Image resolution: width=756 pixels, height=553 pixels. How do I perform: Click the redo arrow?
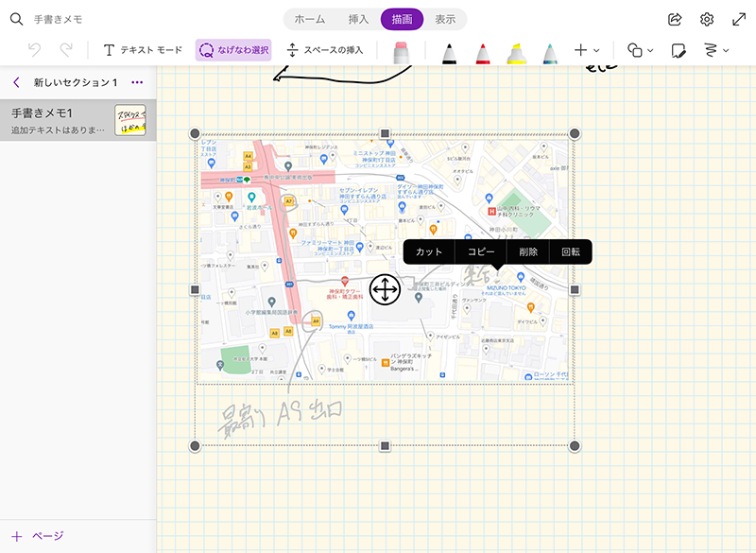pyautogui.click(x=66, y=50)
